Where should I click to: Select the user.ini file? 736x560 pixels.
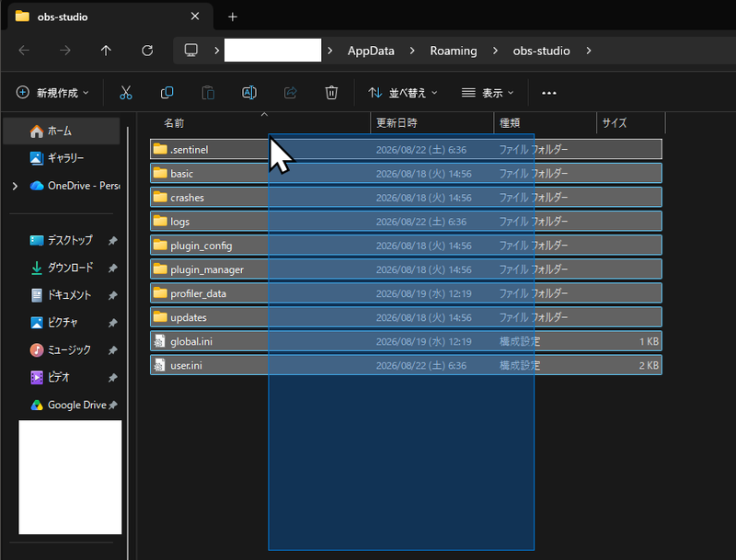406,365
